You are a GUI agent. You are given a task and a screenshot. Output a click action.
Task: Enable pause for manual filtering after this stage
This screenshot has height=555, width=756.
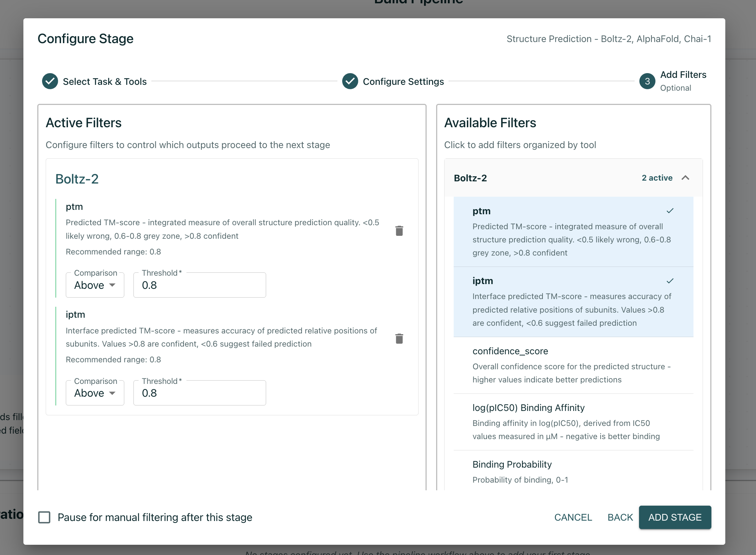pos(44,517)
